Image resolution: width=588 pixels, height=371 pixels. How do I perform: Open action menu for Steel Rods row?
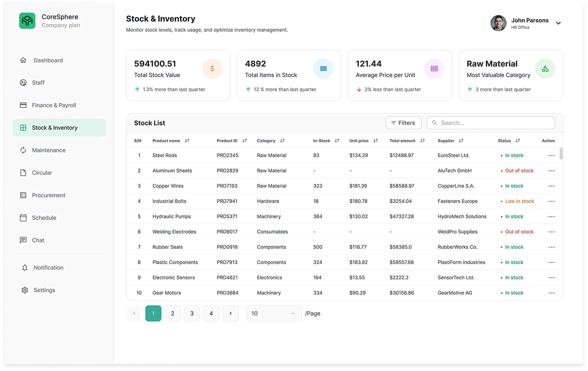(551, 155)
